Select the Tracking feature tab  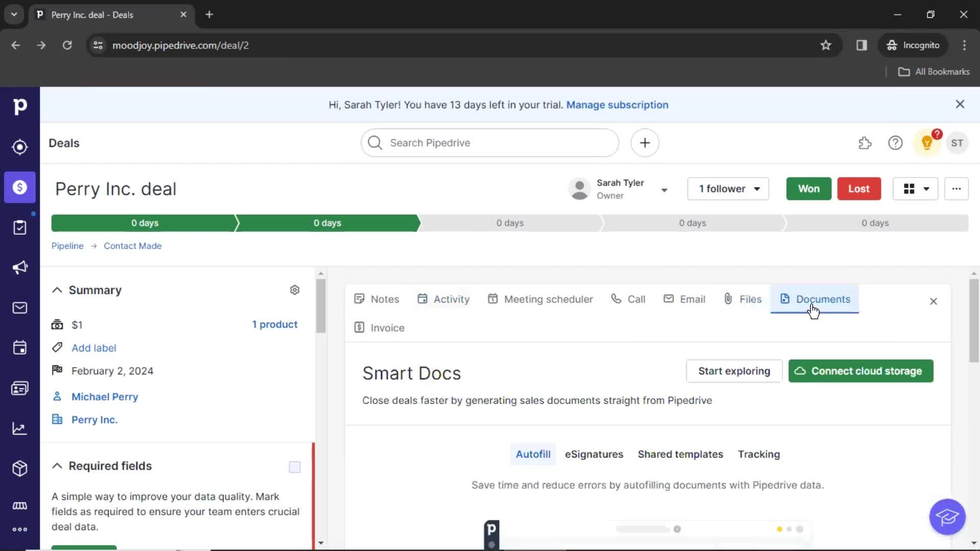click(x=759, y=454)
